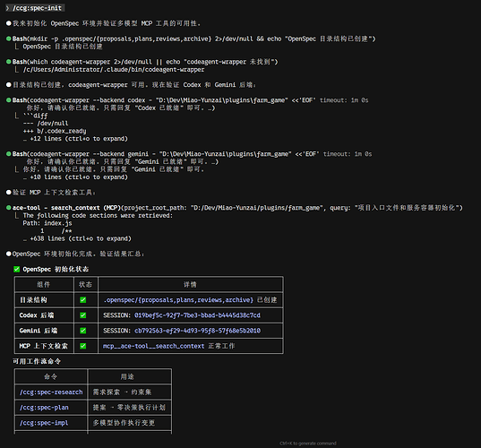
Task: Click the Ctrl+K to generate command hint
Action: coord(308,444)
